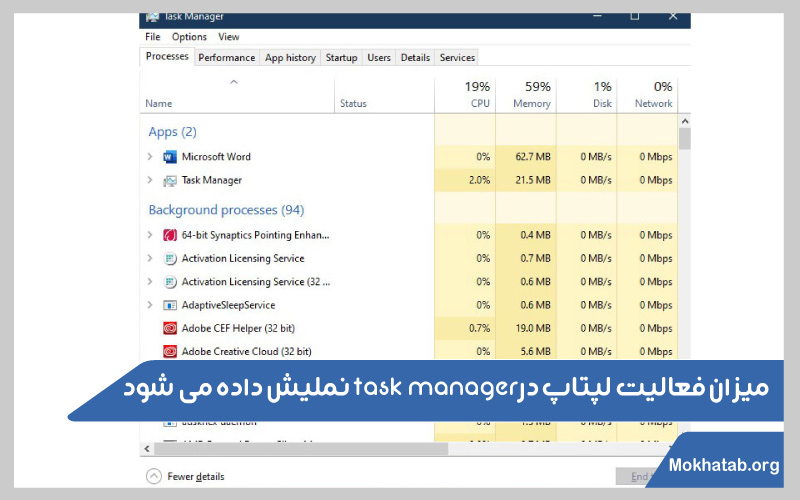Expand Activation Licensing Service (32...) row
This screenshot has width=800, height=500.
[150, 281]
